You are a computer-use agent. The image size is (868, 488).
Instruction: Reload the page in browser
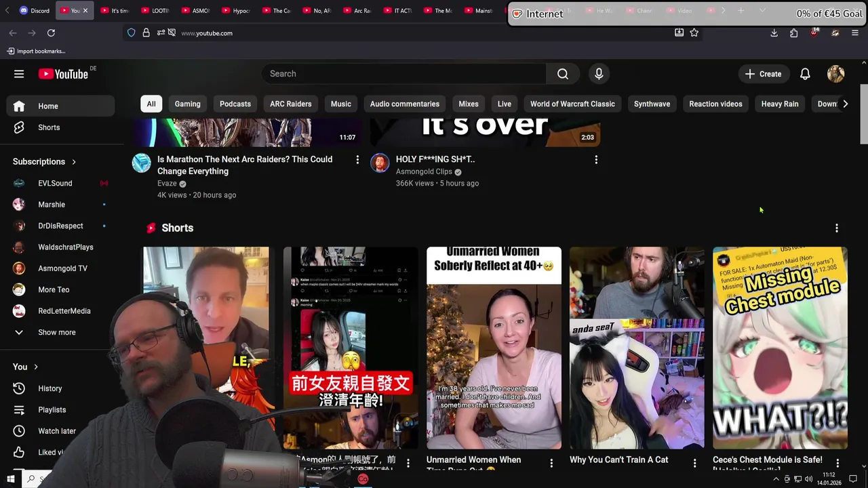click(51, 33)
